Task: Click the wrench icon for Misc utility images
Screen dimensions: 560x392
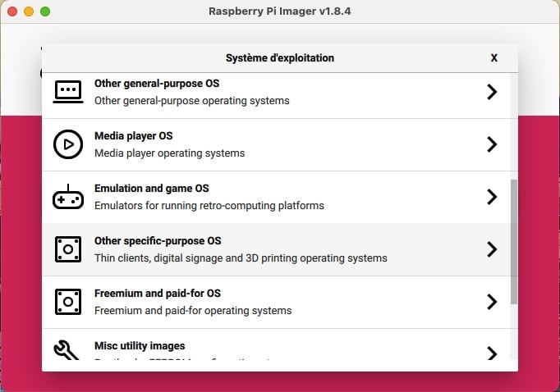Action: pos(67,351)
